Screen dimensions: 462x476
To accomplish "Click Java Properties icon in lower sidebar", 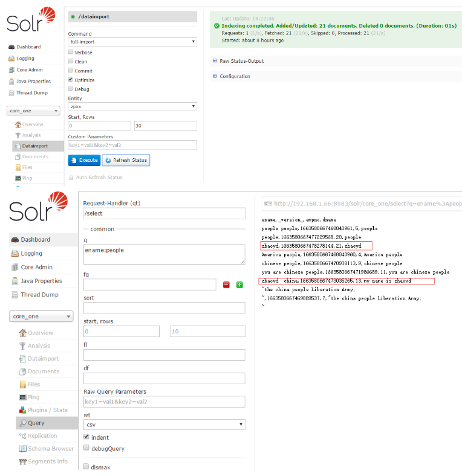I will (15, 281).
